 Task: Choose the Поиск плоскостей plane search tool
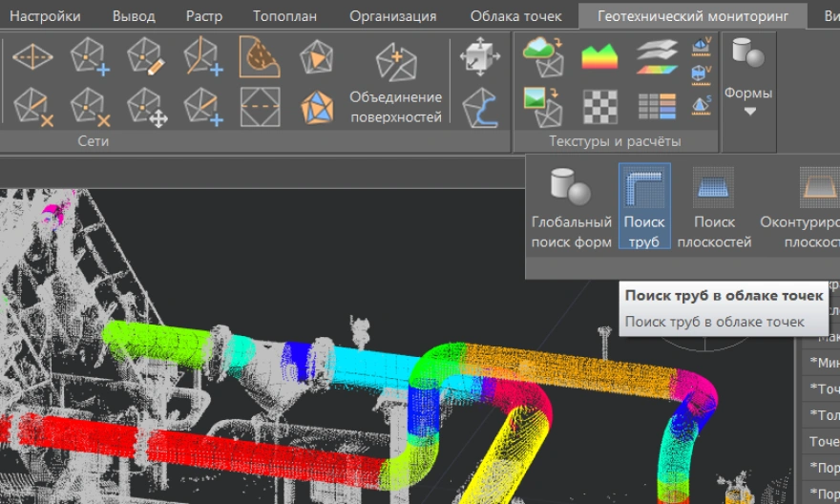pos(714,207)
